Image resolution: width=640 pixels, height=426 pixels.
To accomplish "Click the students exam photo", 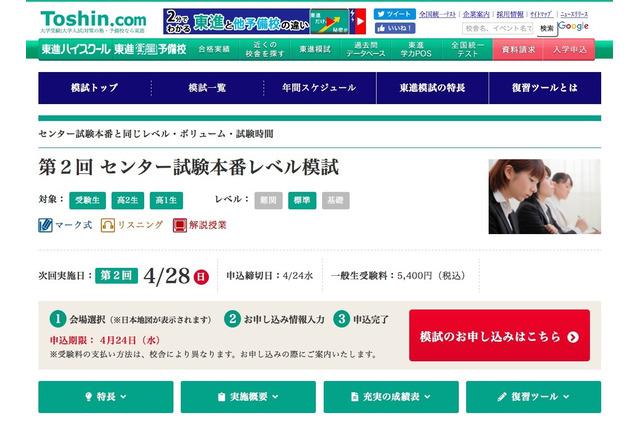I will [x=544, y=196].
